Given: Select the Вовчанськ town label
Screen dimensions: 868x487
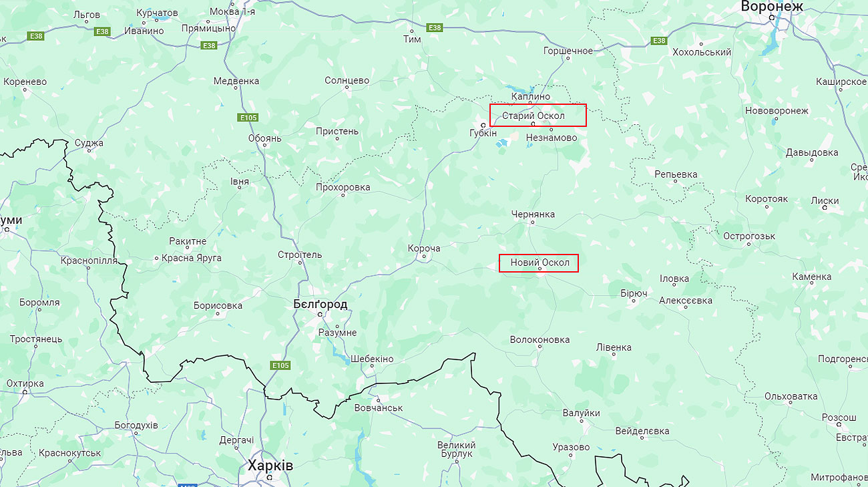Looking at the screenshot, I should click(379, 408).
